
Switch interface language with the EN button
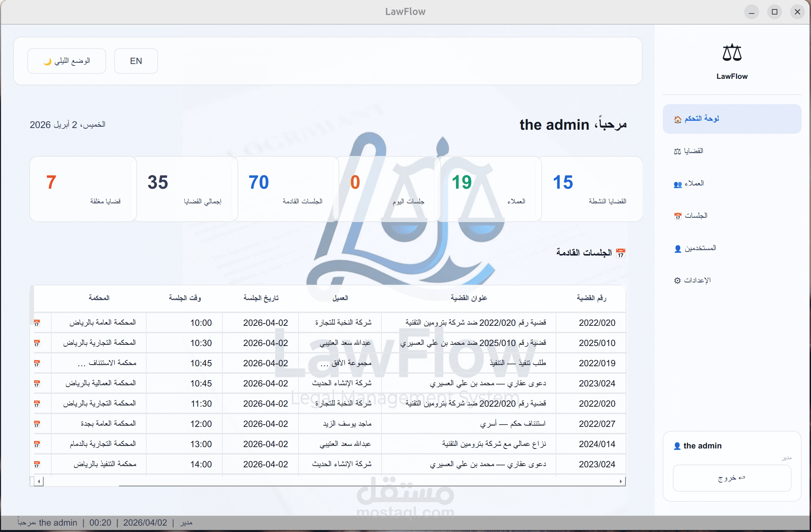(x=136, y=61)
